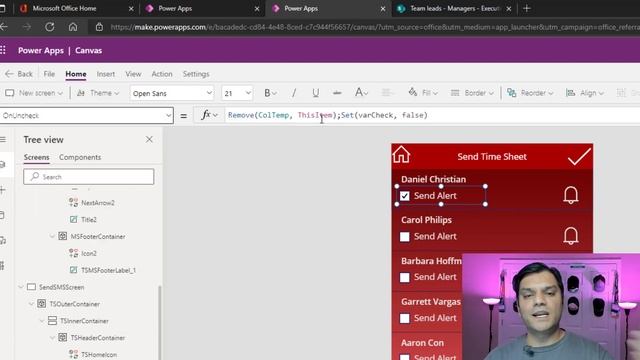Click the Tree view vertical scrollbar
Screen dimensions: 640x360
[x=160, y=322]
